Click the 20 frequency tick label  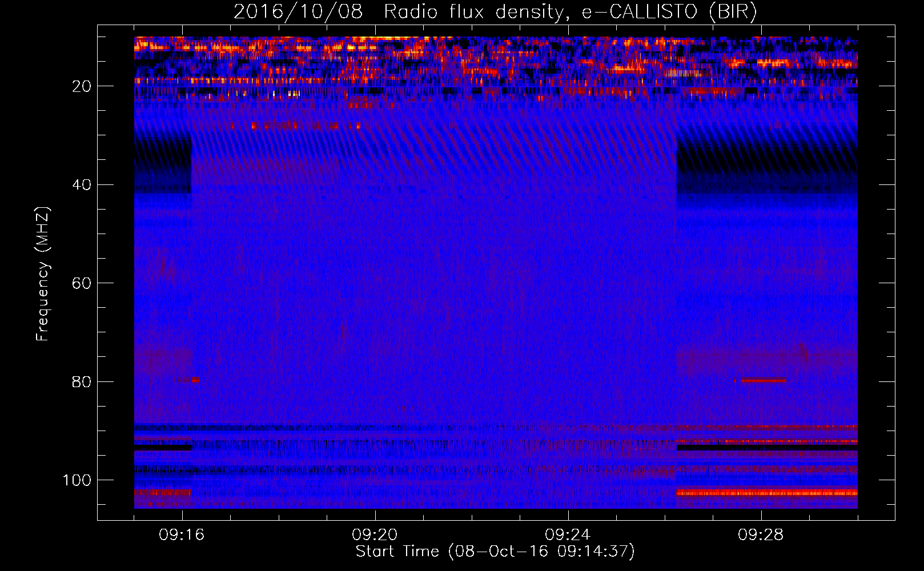click(x=82, y=86)
